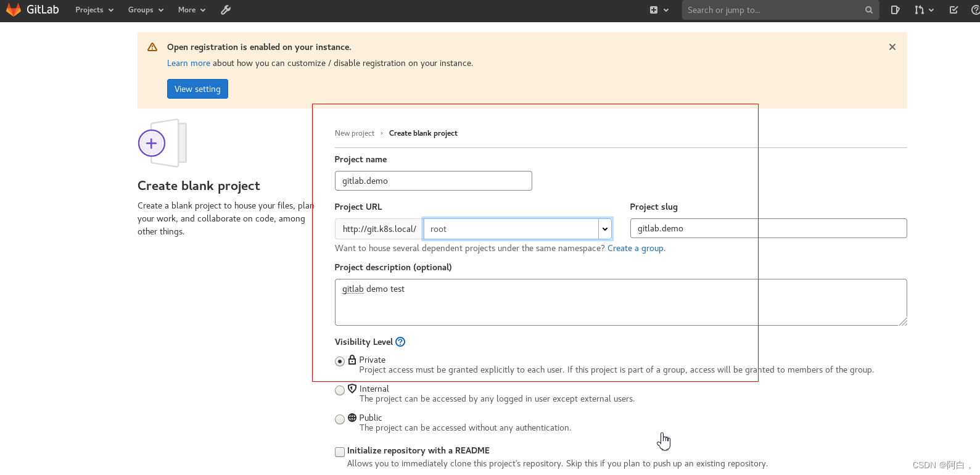Image resolution: width=980 pixels, height=475 pixels.
Task: Click the search magnifier icon
Action: (869, 10)
